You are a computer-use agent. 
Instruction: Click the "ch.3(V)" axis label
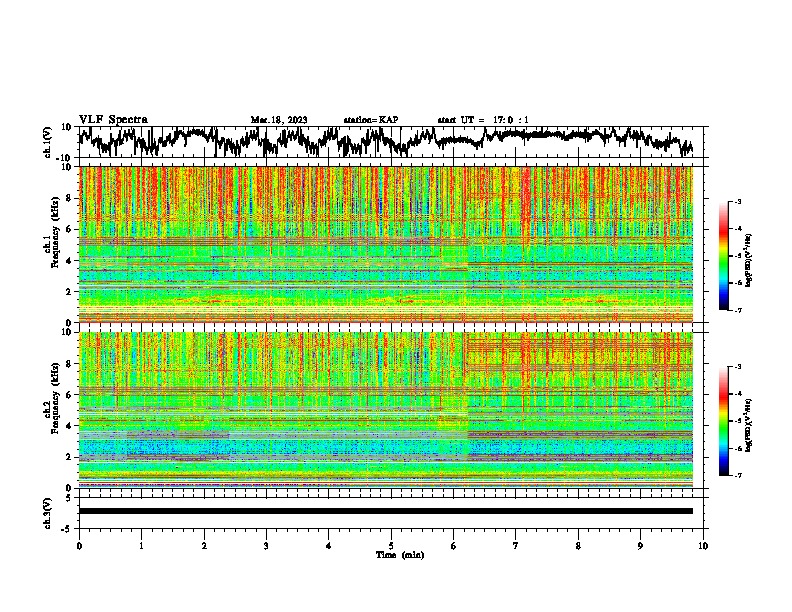pyautogui.click(x=48, y=513)
